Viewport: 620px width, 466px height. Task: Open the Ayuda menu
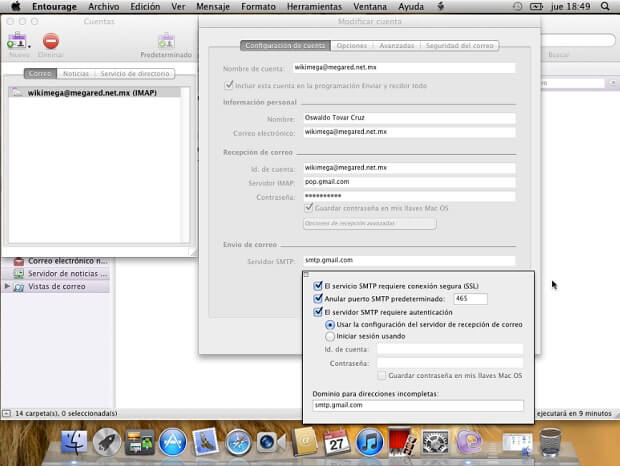(411, 6)
